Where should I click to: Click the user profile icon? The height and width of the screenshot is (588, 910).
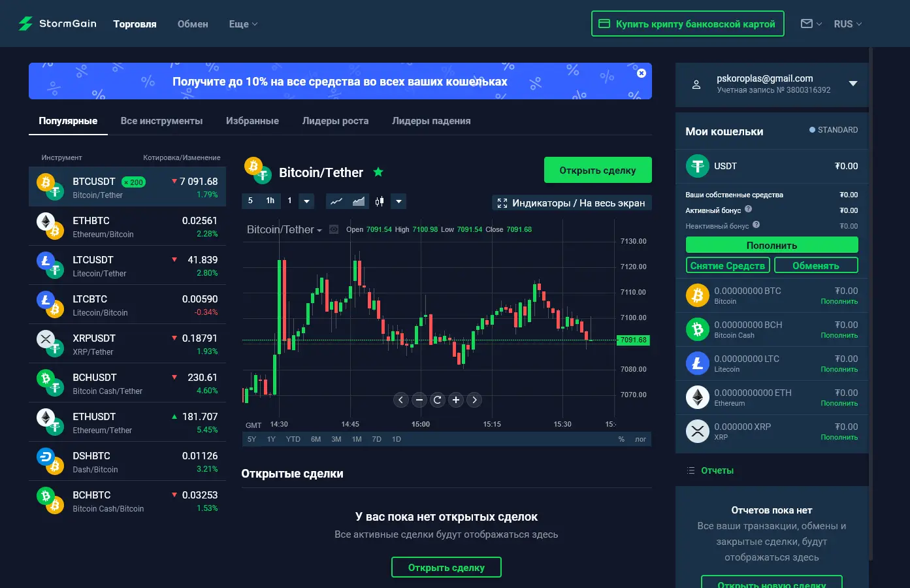click(x=696, y=84)
